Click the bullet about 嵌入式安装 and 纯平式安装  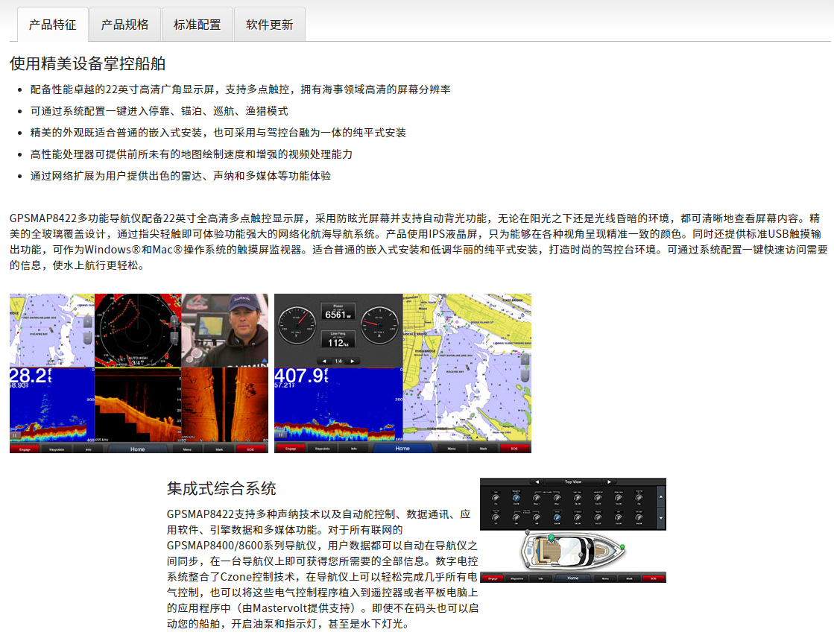(x=218, y=133)
